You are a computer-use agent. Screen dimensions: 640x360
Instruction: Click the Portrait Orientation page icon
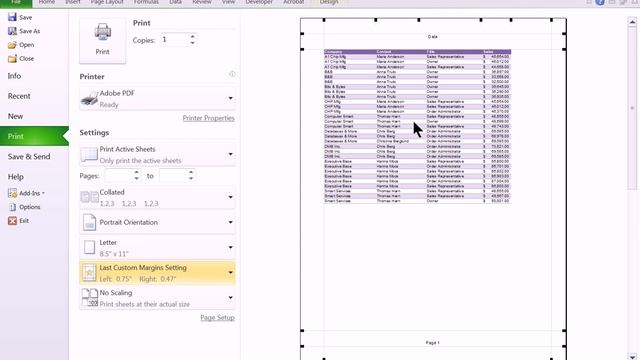(89, 222)
